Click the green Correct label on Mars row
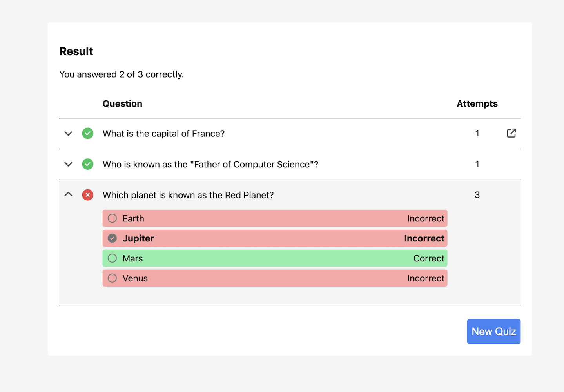 click(429, 258)
